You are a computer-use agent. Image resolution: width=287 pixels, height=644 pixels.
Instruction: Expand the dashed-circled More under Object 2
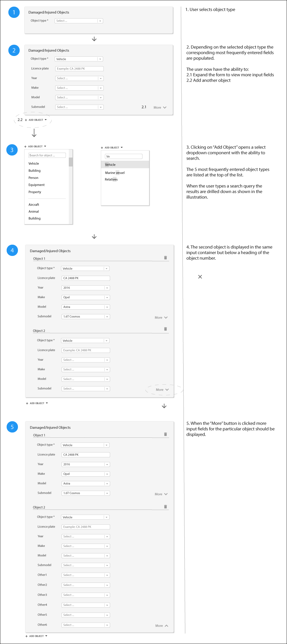tap(162, 390)
